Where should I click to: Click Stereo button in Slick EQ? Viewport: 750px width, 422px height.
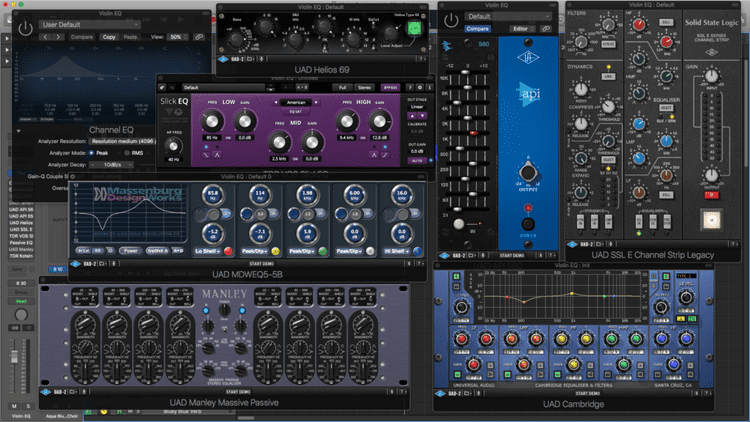pyautogui.click(x=364, y=88)
